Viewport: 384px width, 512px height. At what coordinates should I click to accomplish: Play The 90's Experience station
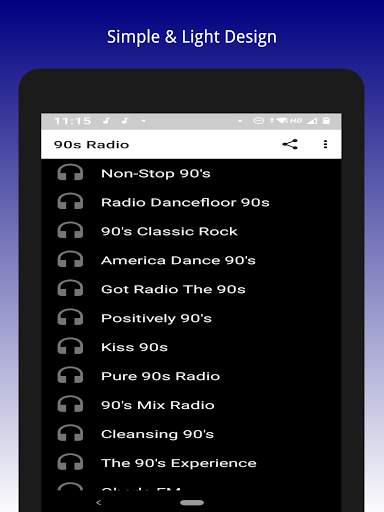(x=191, y=463)
